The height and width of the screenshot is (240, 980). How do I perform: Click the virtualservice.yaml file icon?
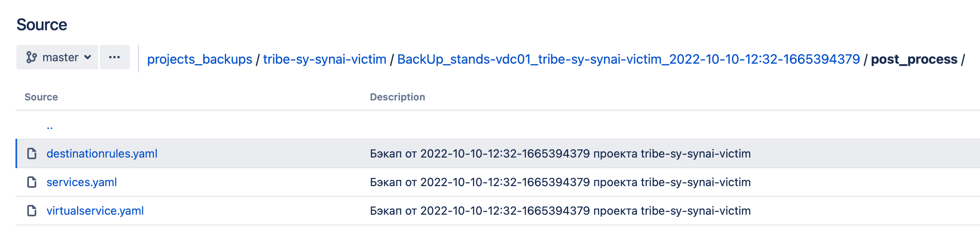pyautogui.click(x=32, y=211)
